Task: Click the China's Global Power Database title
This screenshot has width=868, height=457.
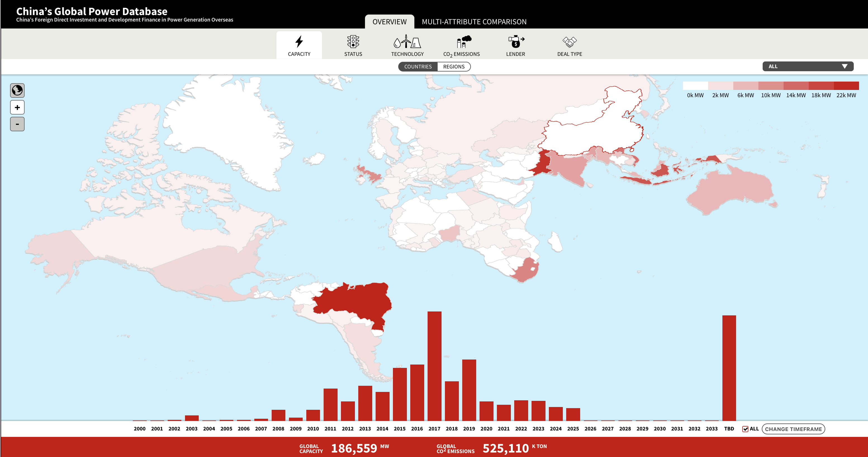Action: tap(92, 11)
